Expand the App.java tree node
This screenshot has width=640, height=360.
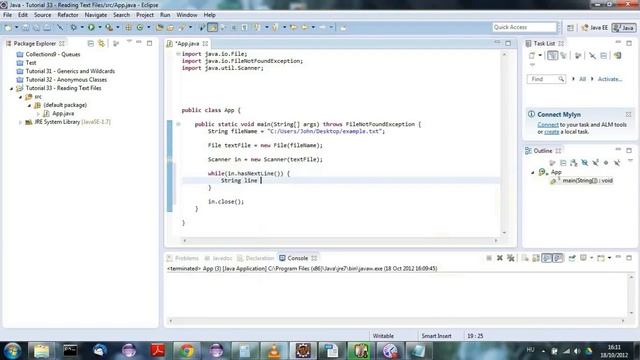tap(38, 114)
